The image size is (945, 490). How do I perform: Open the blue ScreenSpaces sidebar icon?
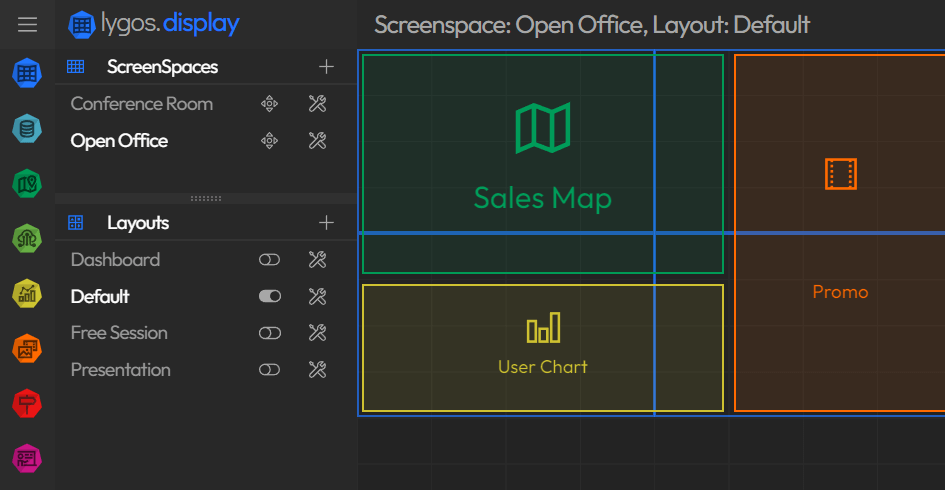(27, 73)
